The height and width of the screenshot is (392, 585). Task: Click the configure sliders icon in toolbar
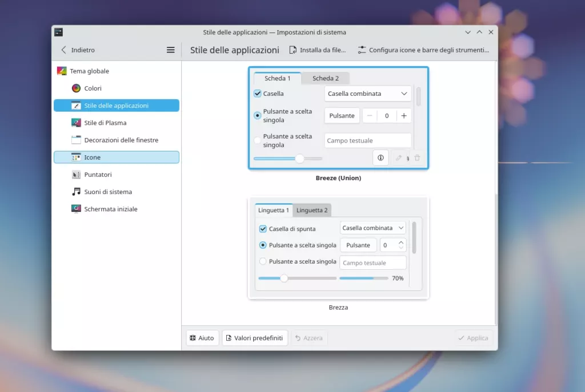point(362,50)
